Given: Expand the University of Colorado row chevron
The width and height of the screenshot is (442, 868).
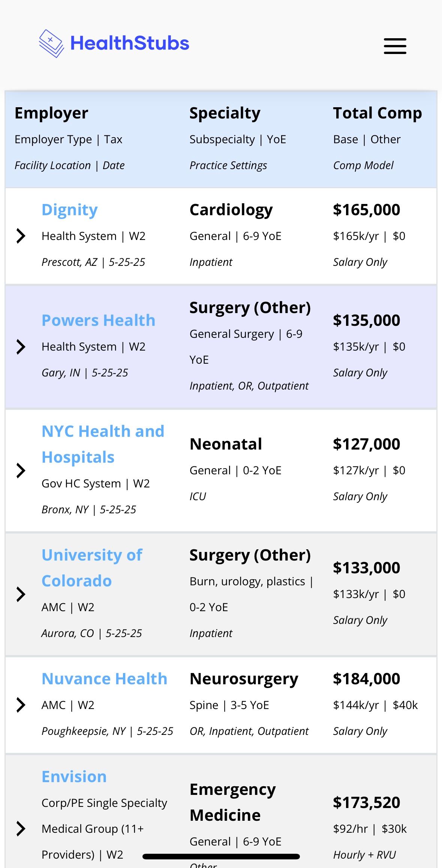Looking at the screenshot, I should pyautogui.click(x=21, y=594).
